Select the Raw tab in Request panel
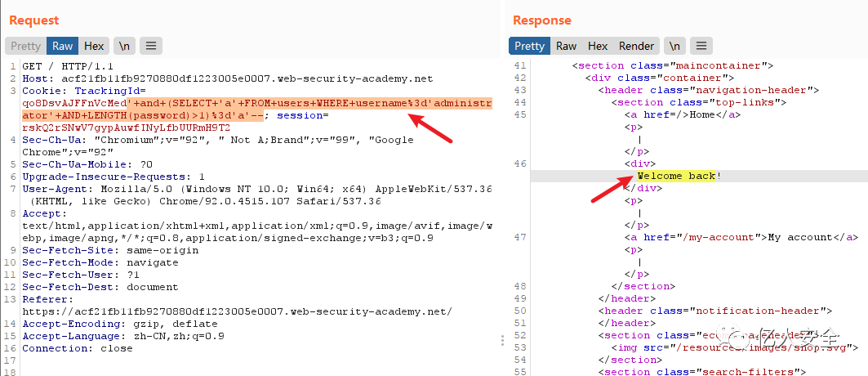This screenshot has width=868, height=376. point(63,46)
